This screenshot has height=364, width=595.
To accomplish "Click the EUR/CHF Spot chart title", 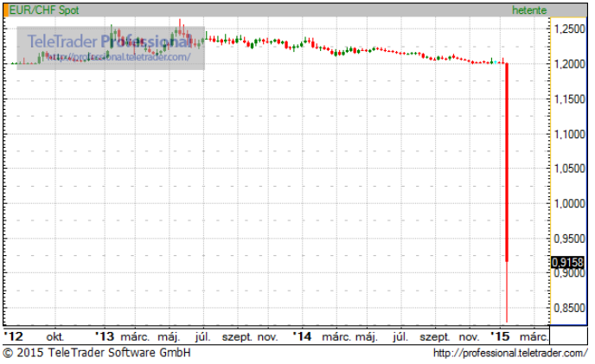I will pos(44,10).
